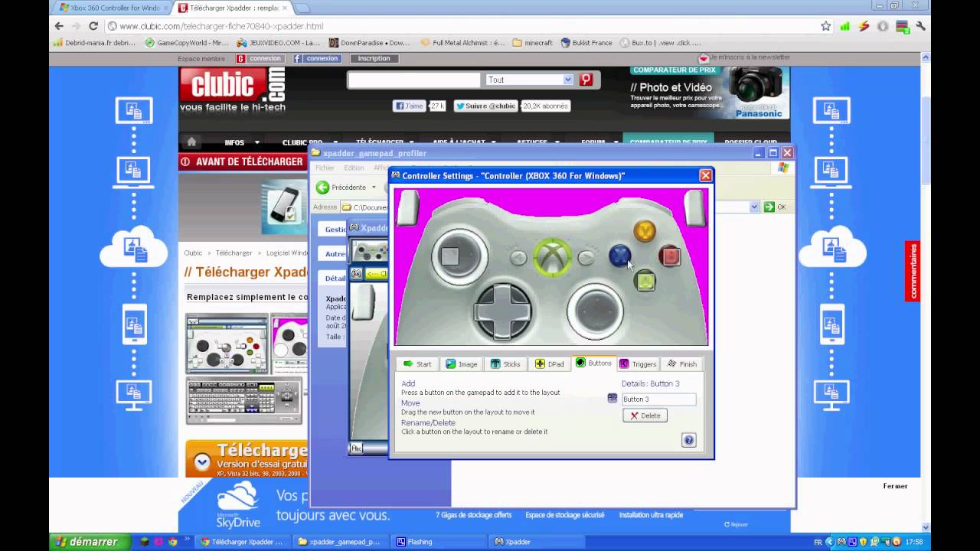The height and width of the screenshot is (551, 980).
Task: Click the Xpadder screenshot thumbnail with white controller
Action: tap(227, 344)
